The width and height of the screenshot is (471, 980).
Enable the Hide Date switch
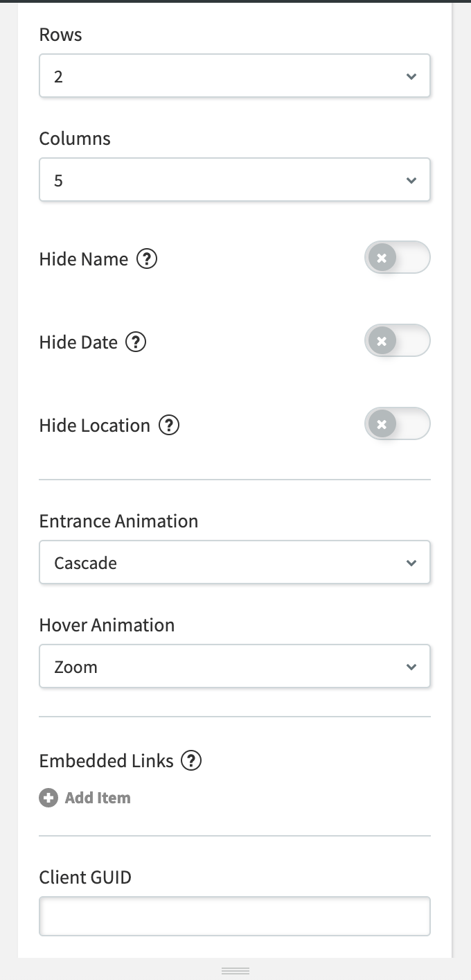(398, 341)
